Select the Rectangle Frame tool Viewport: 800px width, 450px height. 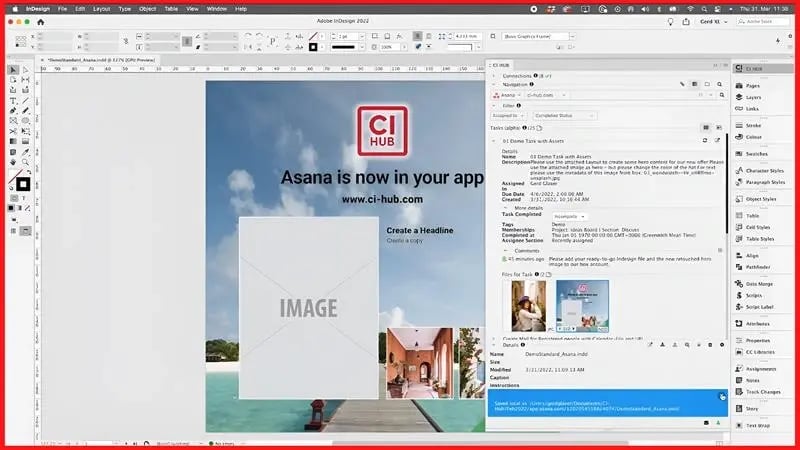pos(13,121)
